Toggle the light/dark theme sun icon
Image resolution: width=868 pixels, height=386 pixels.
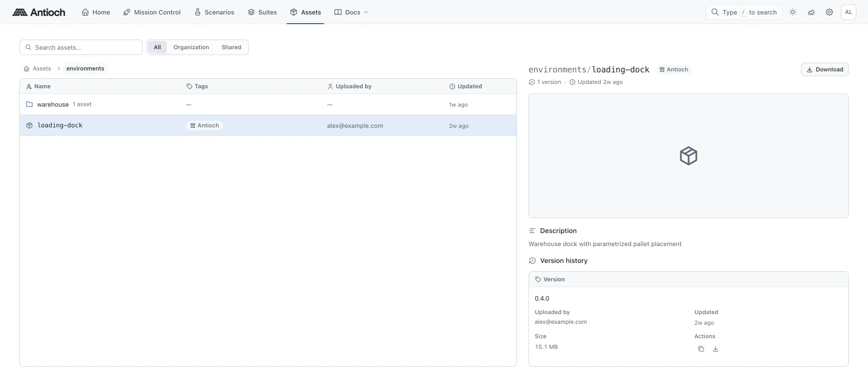click(793, 12)
